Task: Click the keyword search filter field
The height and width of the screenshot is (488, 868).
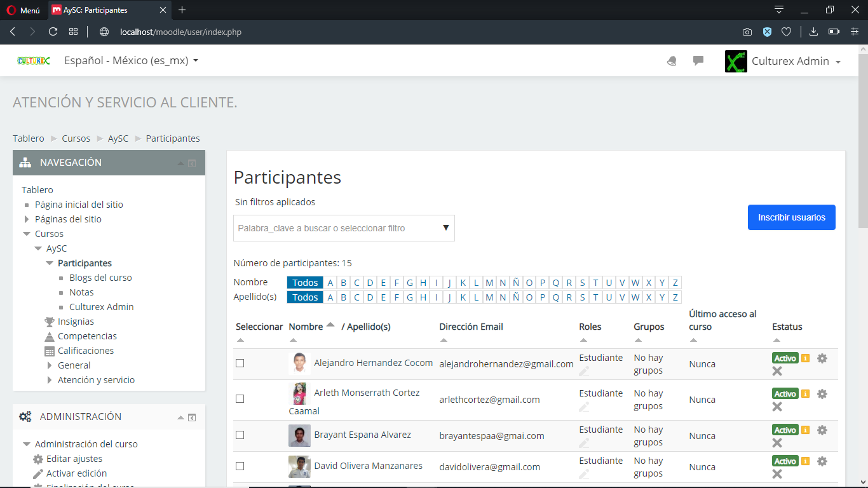Action: pos(337,228)
